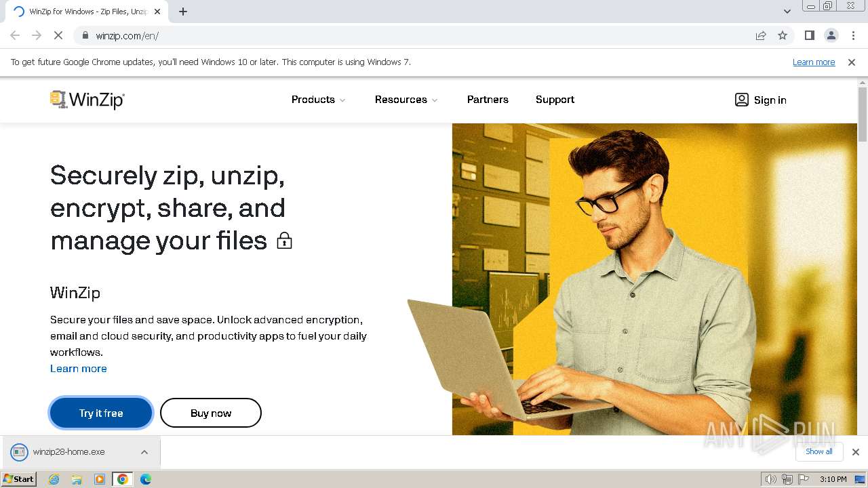
Task: Go to the Partners page
Action: pyautogui.click(x=488, y=100)
